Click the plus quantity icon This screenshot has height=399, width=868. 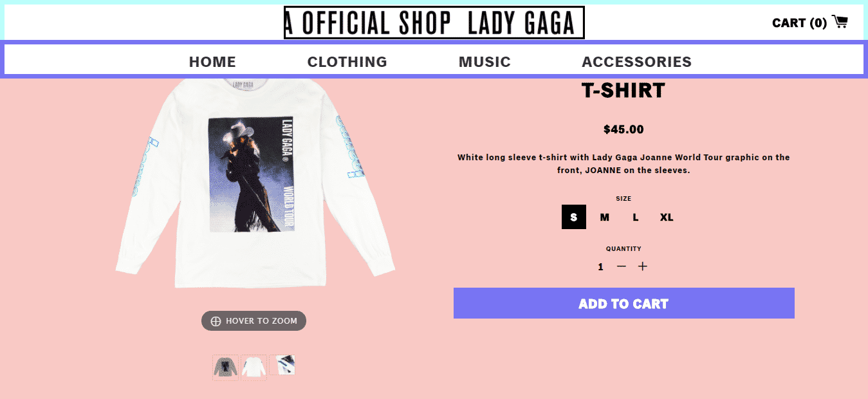[x=642, y=266]
